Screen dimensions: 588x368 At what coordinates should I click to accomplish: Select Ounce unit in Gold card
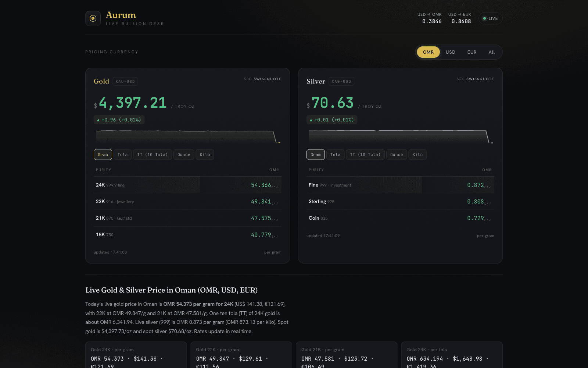(184, 155)
